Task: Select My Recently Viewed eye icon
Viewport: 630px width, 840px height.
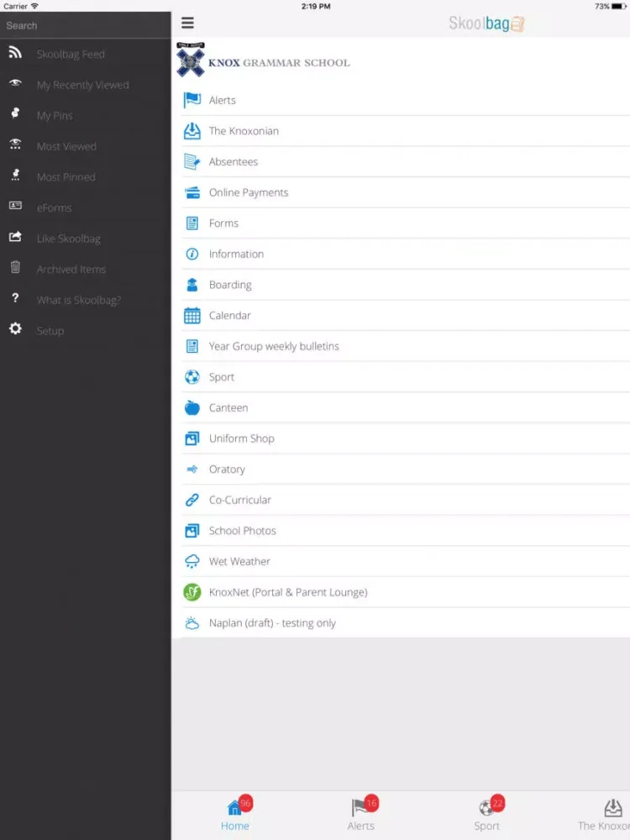Action: click(15, 83)
